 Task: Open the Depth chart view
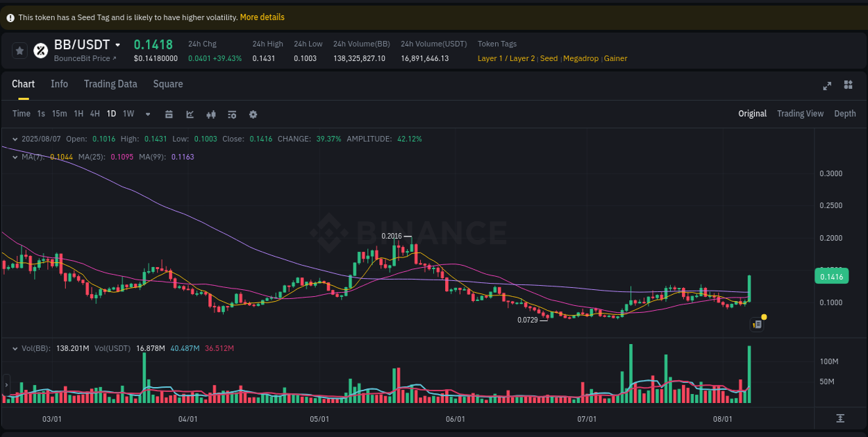(x=845, y=113)
